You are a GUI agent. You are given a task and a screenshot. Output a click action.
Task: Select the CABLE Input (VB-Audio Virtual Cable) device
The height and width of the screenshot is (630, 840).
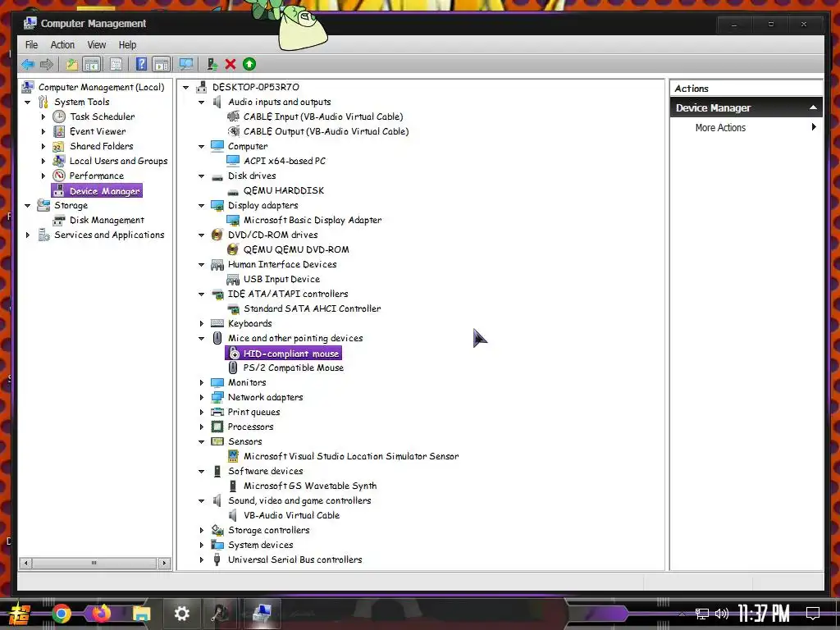[x=323, y=116]
